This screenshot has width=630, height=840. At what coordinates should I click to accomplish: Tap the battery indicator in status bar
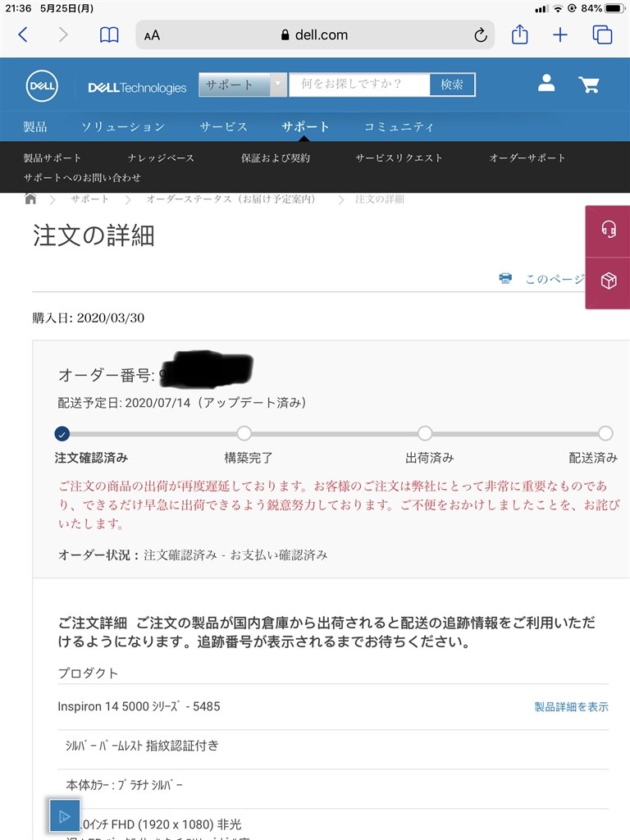coord(614,8)
